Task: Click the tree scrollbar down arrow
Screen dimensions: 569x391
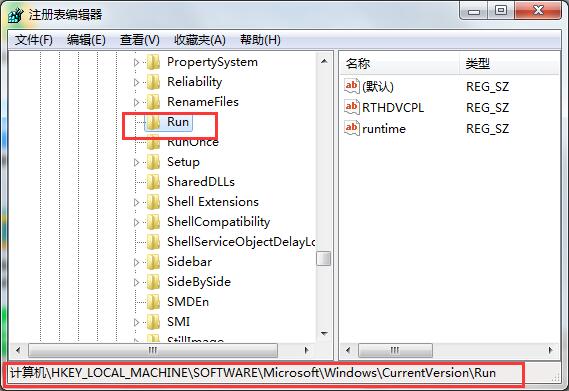Action: pyautogui.click(x=324, y=333)
